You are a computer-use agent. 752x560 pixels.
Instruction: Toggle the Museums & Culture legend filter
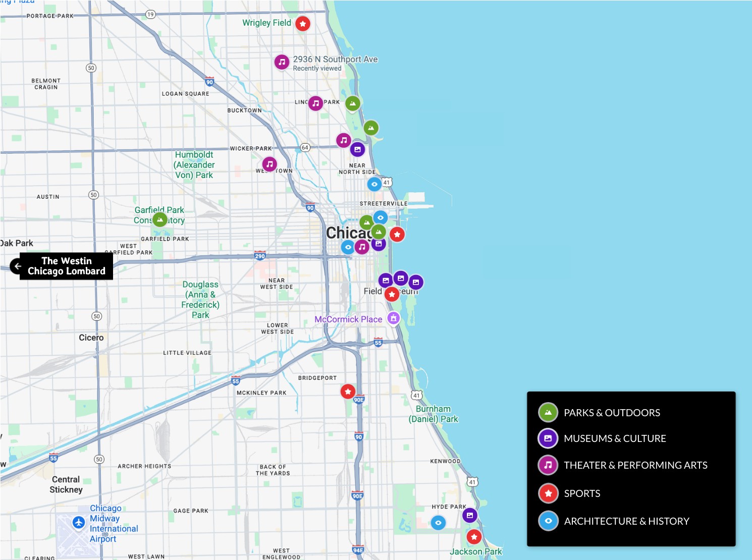coord(548,438)
